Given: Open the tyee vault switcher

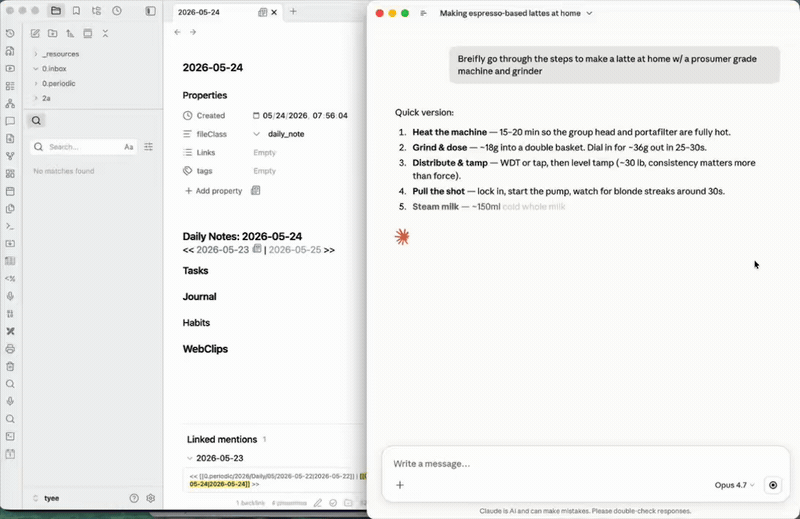Looking at the screenshot, I should [46, 498].
